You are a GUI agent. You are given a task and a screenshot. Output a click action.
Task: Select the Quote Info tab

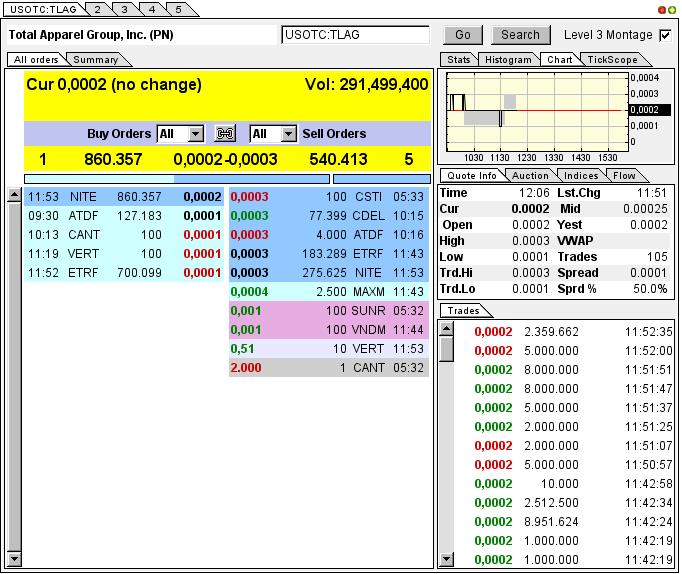(x=472, y=176)
